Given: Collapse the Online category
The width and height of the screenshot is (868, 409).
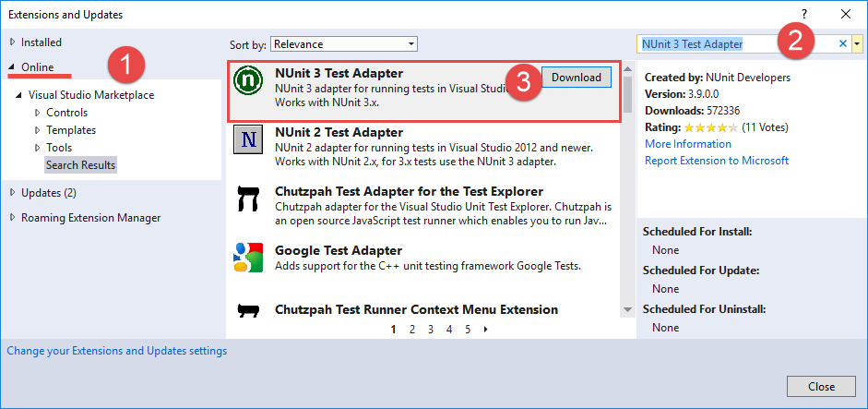Looking at the screenshot, I should (x=12, y=67).
